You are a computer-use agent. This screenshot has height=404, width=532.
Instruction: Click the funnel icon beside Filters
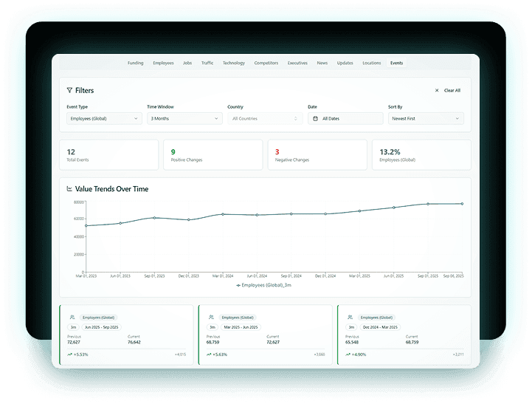(69, 91)
